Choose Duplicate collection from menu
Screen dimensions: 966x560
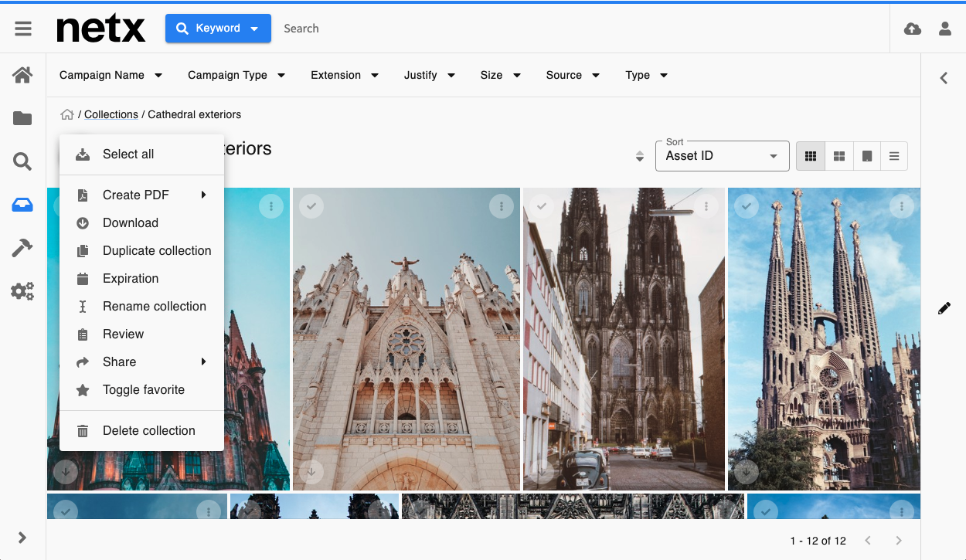pos(157,251)
